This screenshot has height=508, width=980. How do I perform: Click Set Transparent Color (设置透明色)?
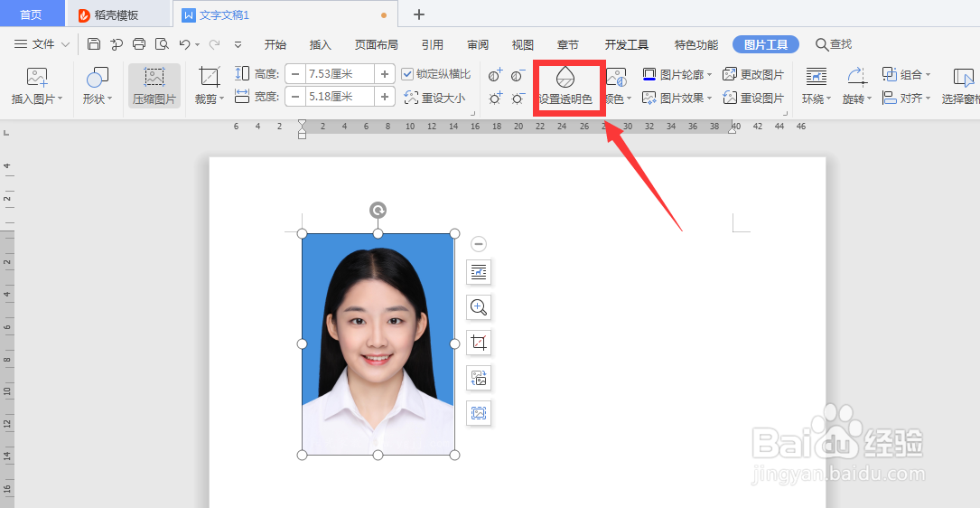565,87
